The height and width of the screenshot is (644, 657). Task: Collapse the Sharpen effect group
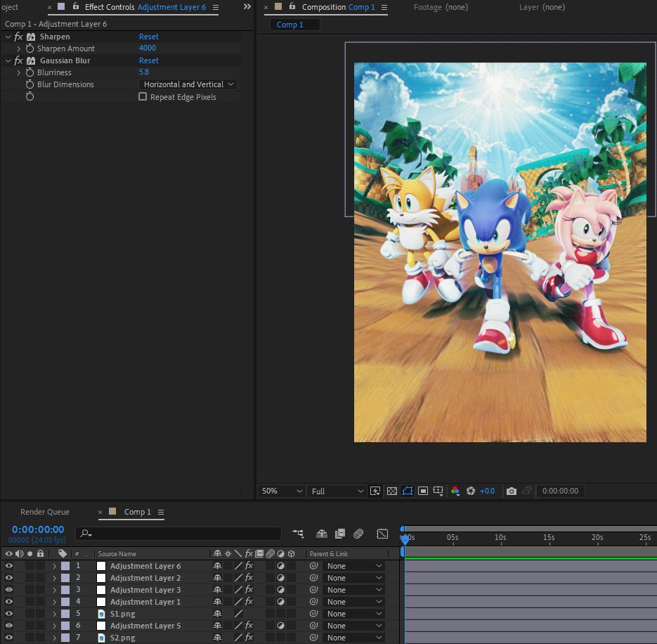coord(8,37)
